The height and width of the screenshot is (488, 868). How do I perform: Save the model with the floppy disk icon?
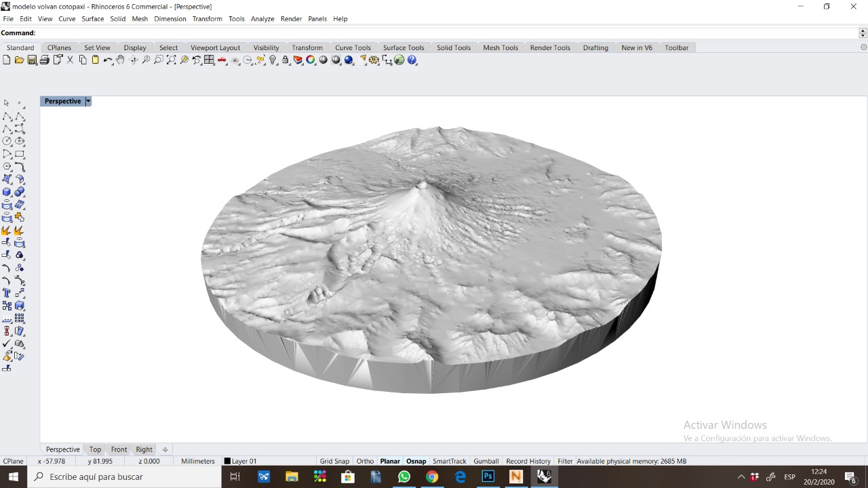pos(32,60)
